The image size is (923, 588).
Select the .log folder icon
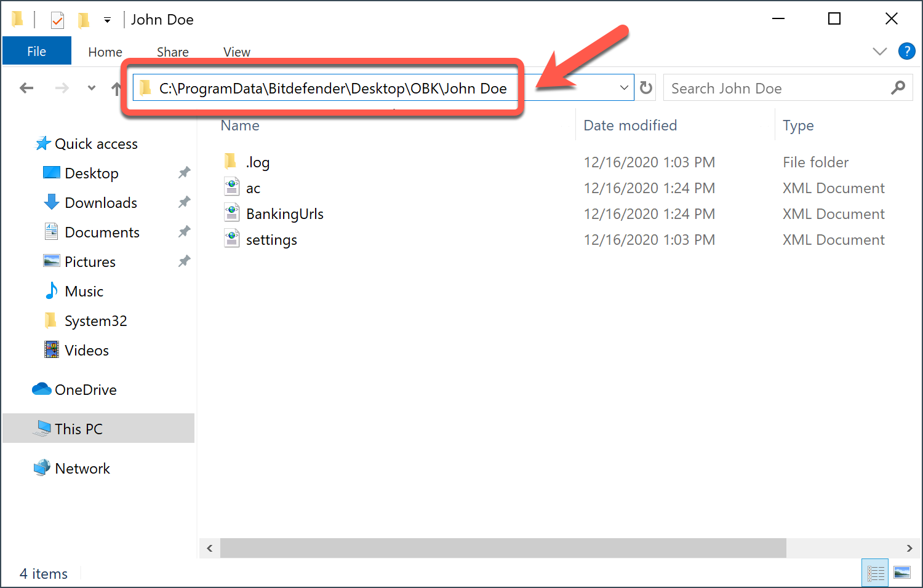click(231, 162)
